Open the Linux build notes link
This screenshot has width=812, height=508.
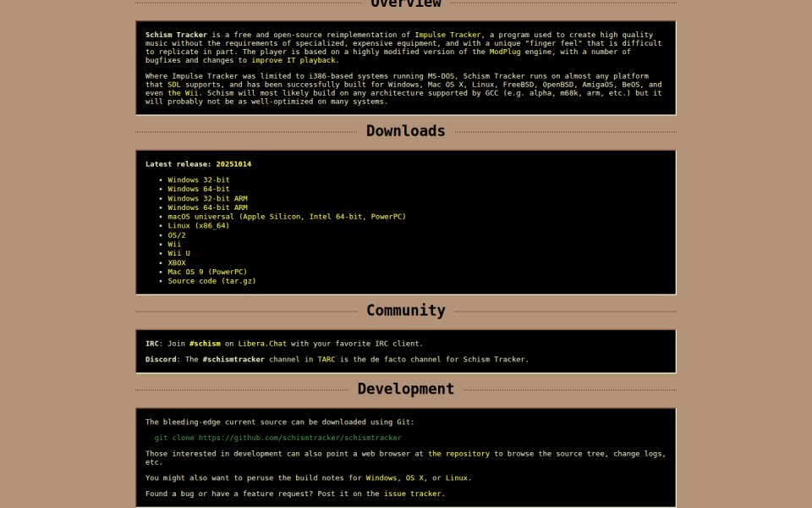pyautogui.click(x=457, y=478)
